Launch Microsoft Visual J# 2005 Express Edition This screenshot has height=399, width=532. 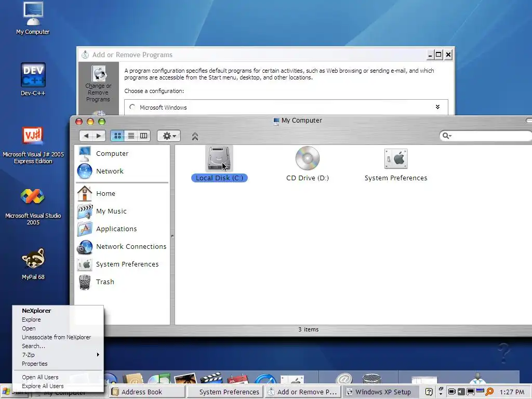tap(33, 145)
